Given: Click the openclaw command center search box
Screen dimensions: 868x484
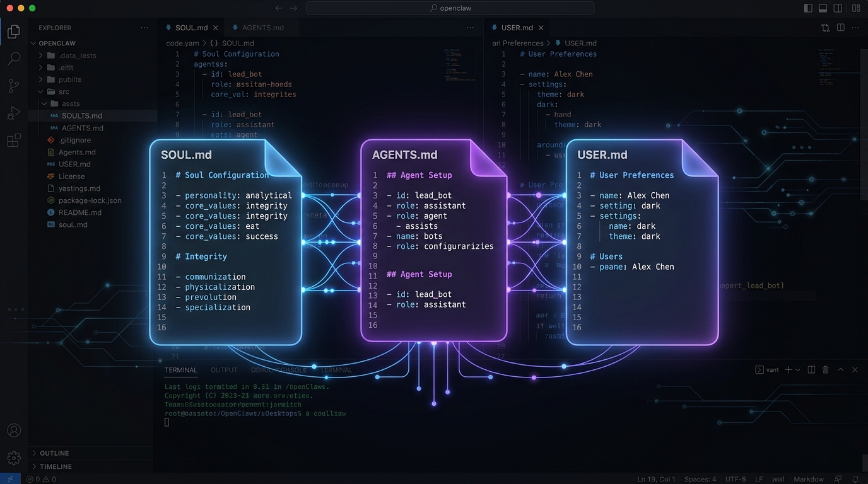Looking at the screenshot, I should click(450, 8).
